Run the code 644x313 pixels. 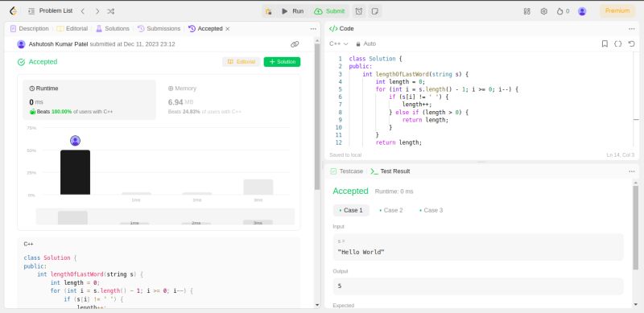click(x=292, y=11)
